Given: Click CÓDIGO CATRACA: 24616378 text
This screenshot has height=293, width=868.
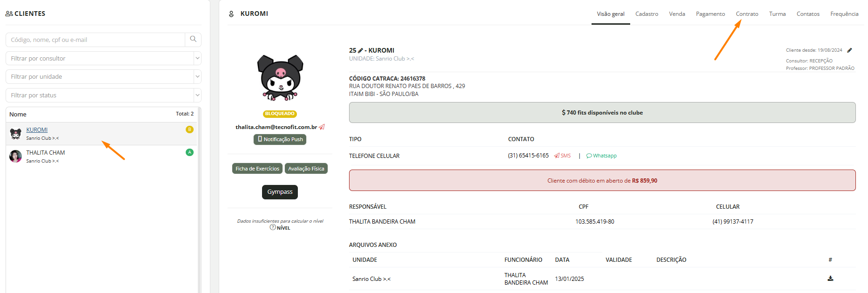Looking at the screenshot, I should pos(387,79).
